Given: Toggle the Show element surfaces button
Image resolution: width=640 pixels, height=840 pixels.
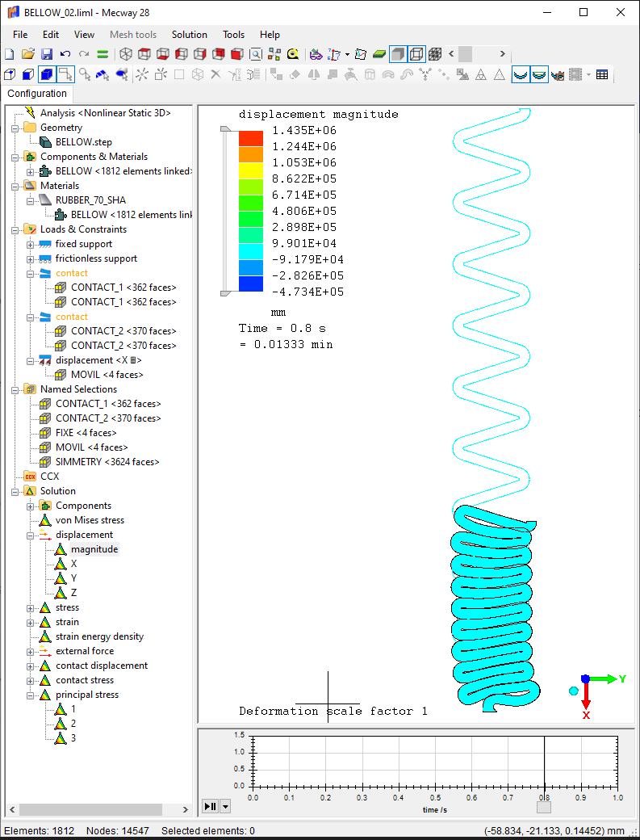Looking at the screenshot, I should 397,54.
